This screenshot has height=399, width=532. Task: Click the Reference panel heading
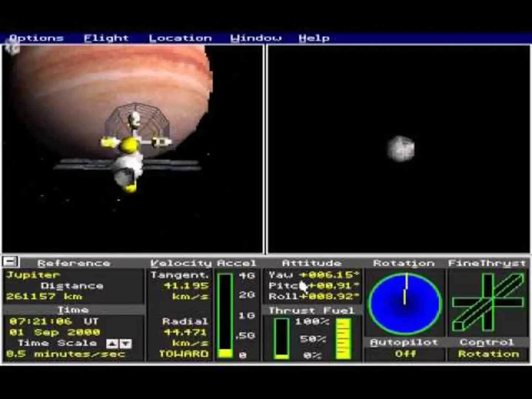(x=74, y=263)
